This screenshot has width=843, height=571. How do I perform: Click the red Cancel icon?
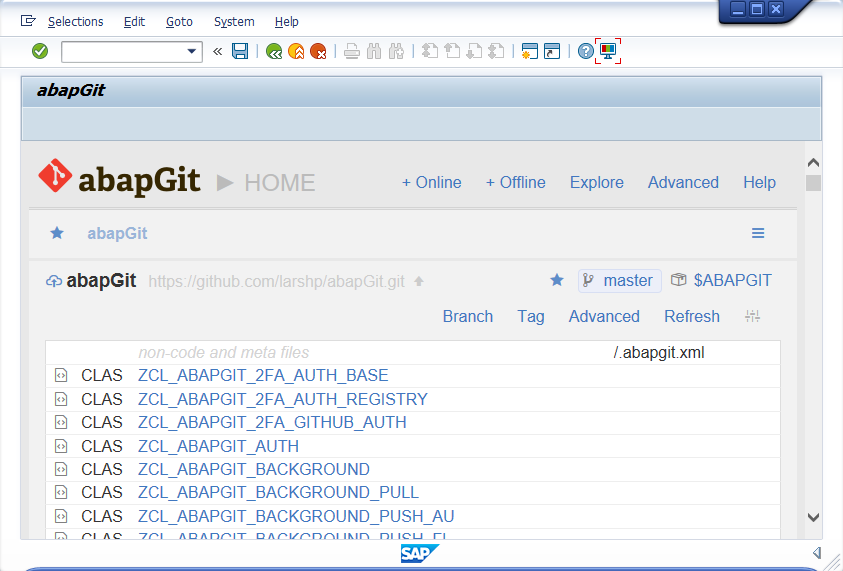(x=318, y=51)
